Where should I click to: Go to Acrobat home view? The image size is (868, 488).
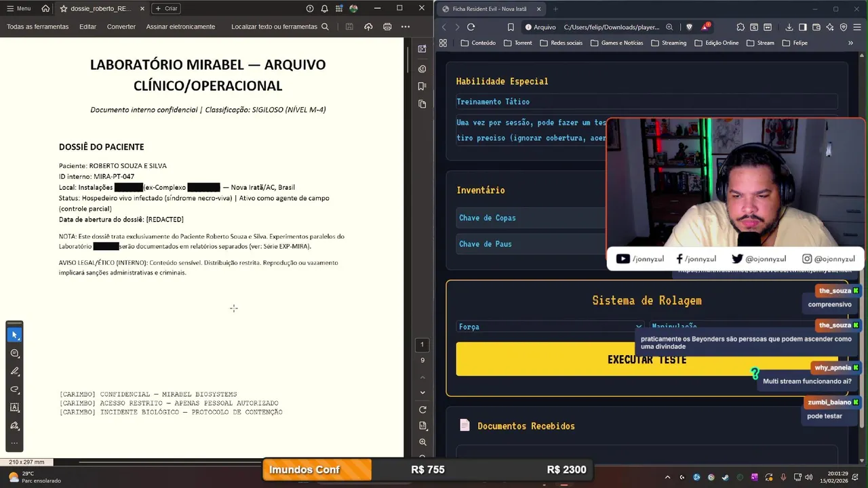point(45,8)
